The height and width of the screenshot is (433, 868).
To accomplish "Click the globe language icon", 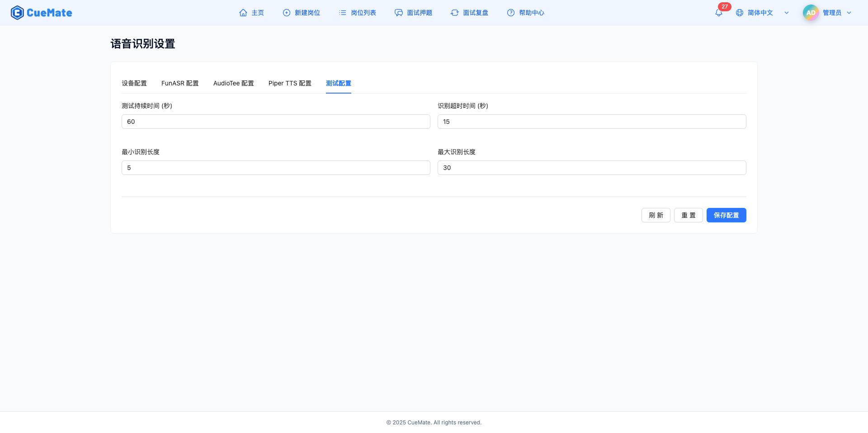I will (x=740, y=13).
